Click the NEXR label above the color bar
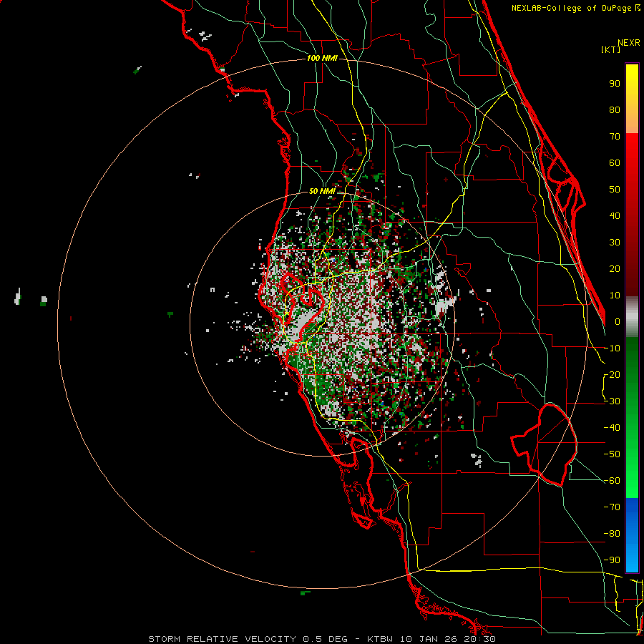This screenshot has width=644, height=644. click(x=628, y=43)
